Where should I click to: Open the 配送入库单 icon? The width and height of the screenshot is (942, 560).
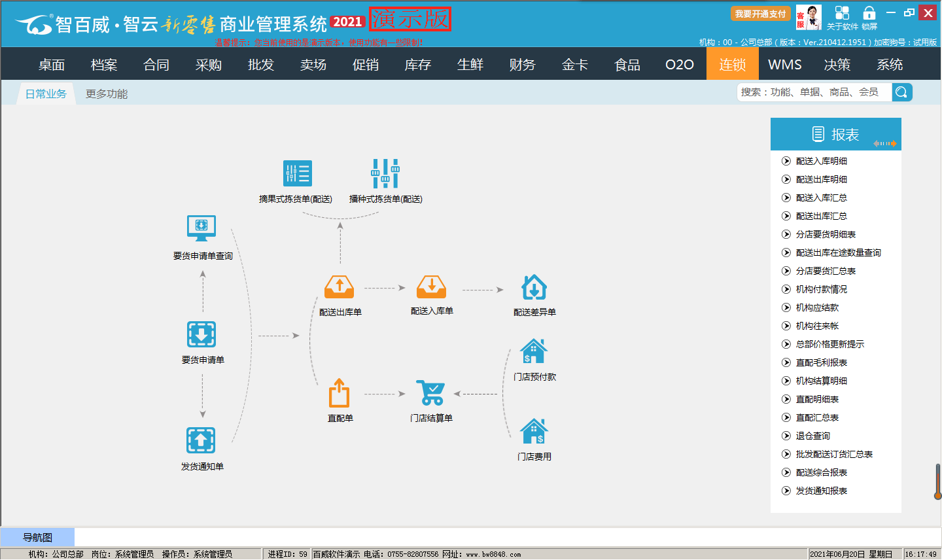pos(431,287)
